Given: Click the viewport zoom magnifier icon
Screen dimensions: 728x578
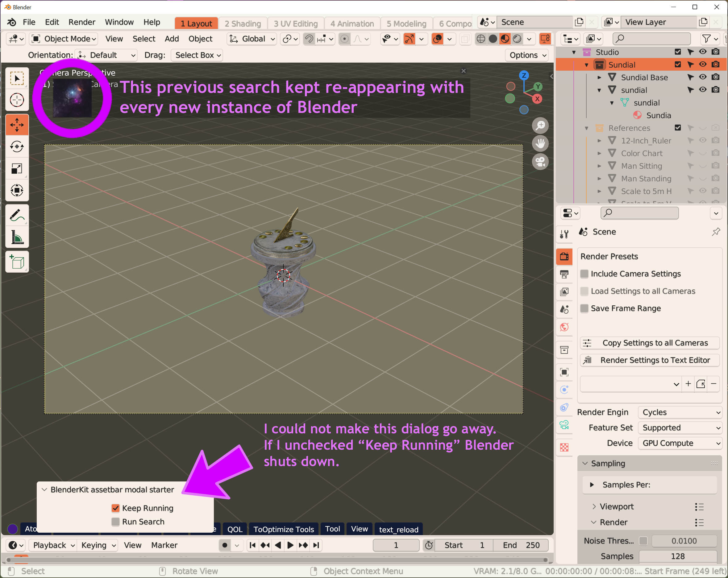Looking at the screenshot, I should [541, 125].
